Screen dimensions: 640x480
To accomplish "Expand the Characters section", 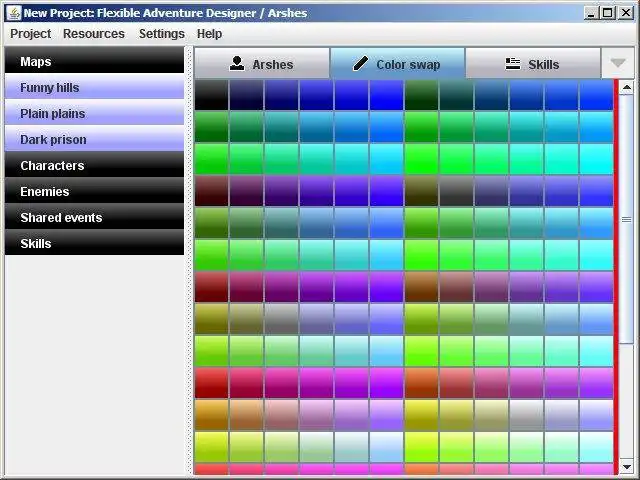I will [94, 165].
